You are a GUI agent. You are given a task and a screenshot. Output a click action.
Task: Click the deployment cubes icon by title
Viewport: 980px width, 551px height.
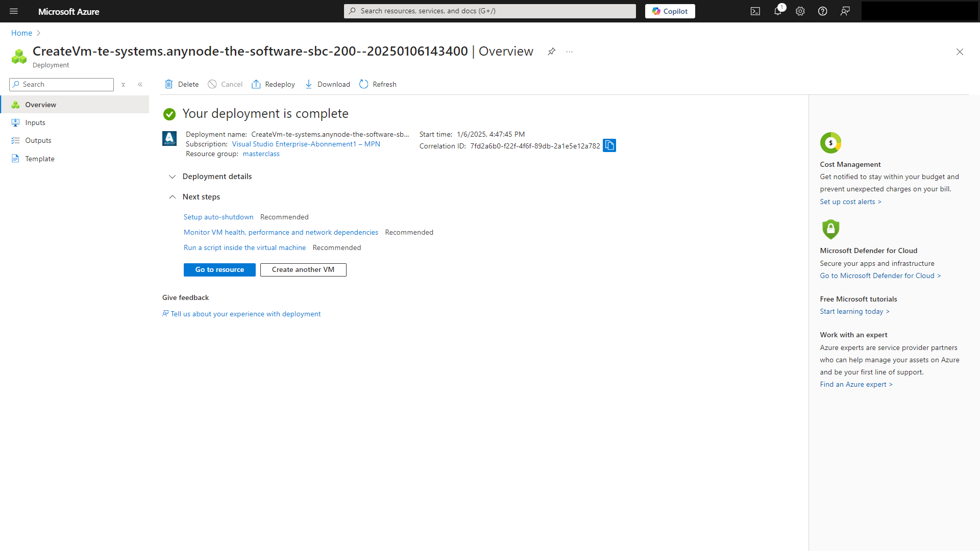tap(19, 56)
